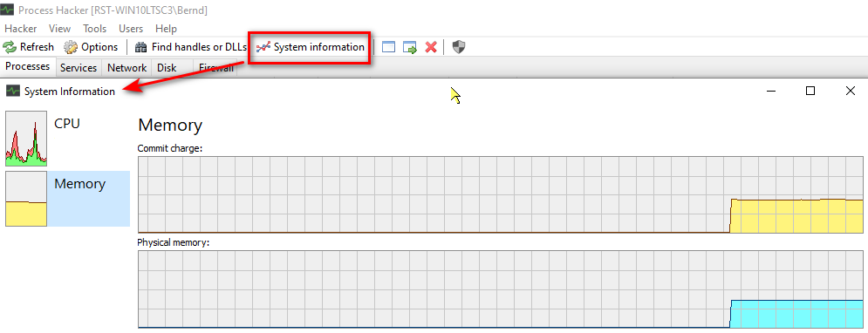Select the Memory graph thumbnail
The height and width of the screenshot is (333, 868).
click(26, 199)
